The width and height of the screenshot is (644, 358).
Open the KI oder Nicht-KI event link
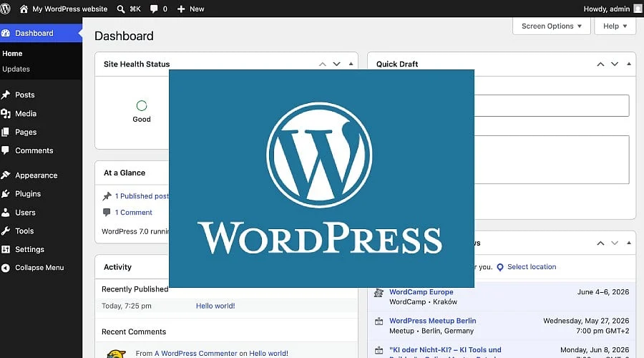pos(445,350)
